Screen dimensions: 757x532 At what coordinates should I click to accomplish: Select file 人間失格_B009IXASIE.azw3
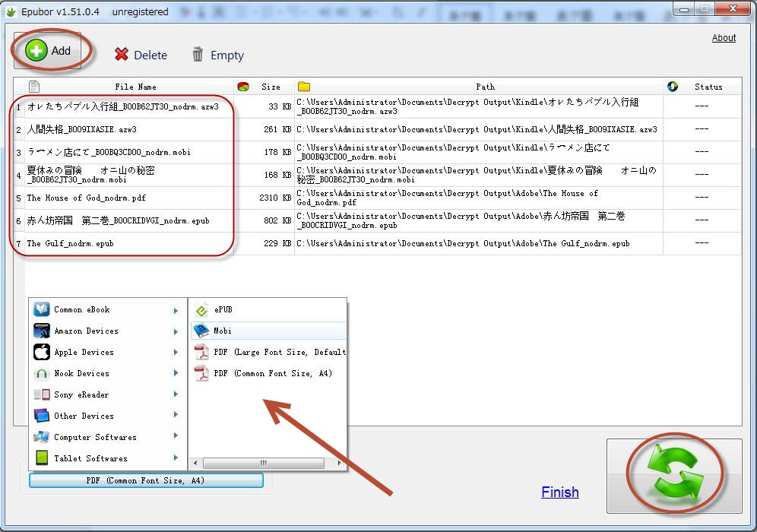point(81,129)
